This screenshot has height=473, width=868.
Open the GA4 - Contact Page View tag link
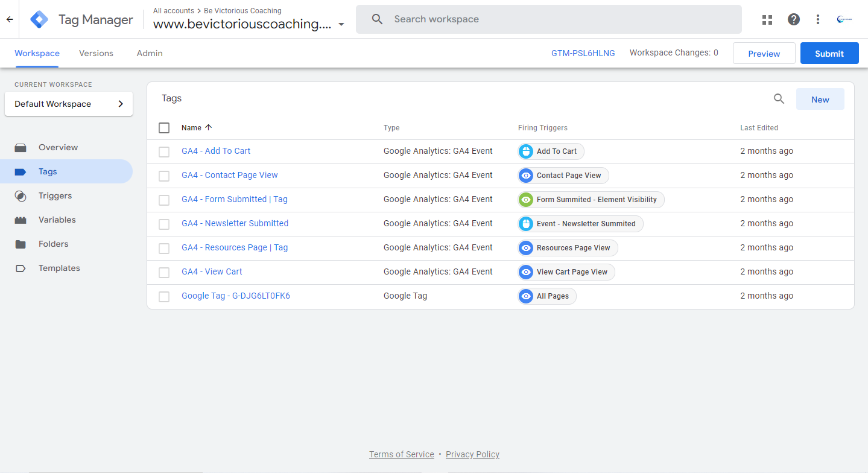[x=230, y=175]
